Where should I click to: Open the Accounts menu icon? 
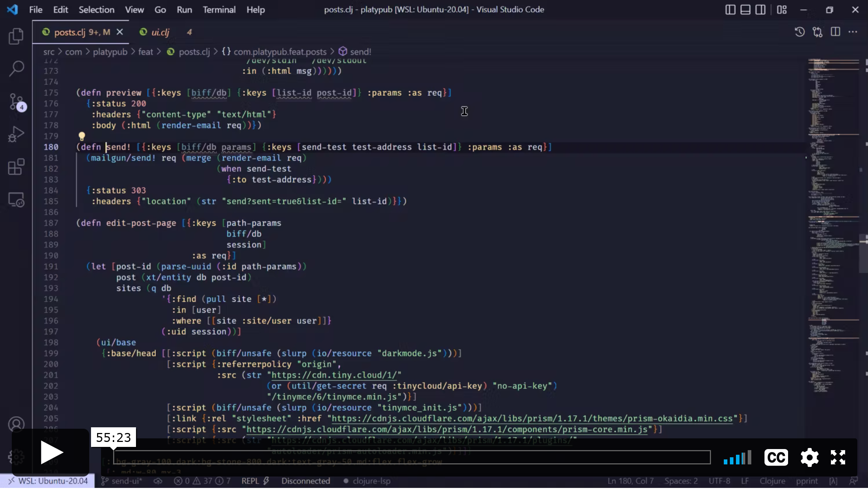(x=16, y=424)
